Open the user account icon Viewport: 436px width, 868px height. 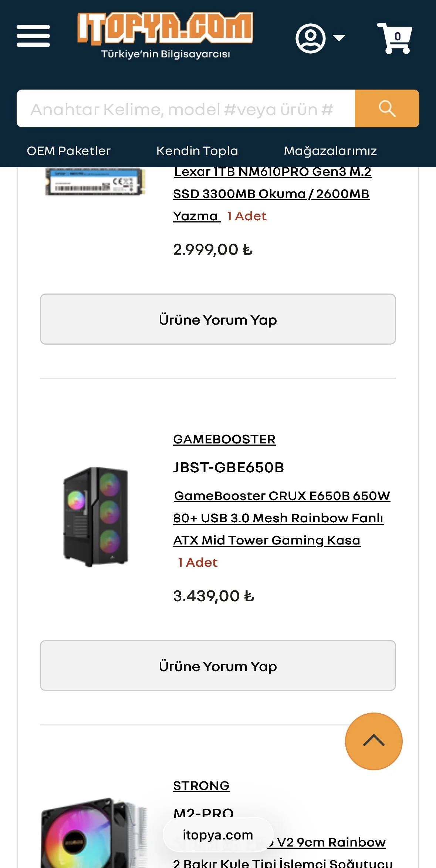pyautogui.click(x=310, y=38)
